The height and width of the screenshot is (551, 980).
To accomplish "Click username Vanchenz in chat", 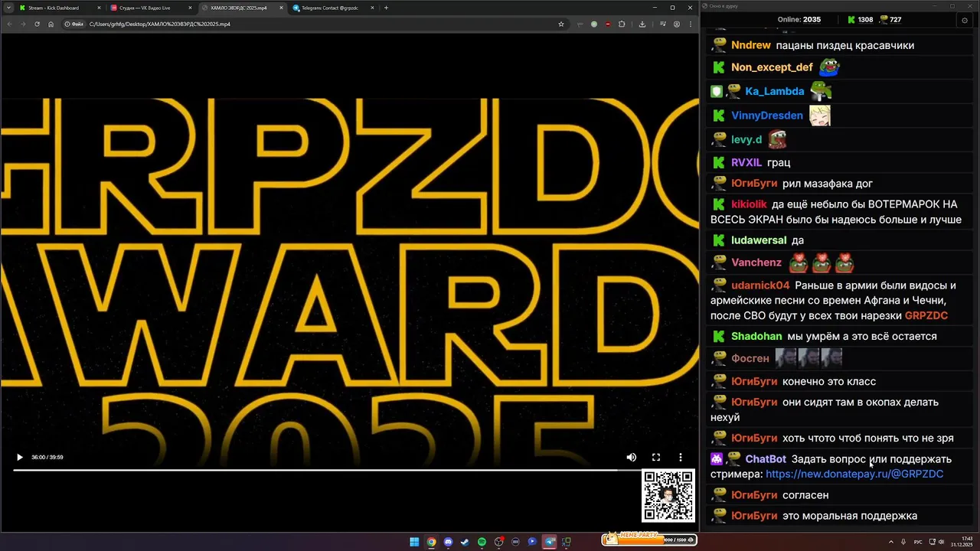I will pos(756,262).
